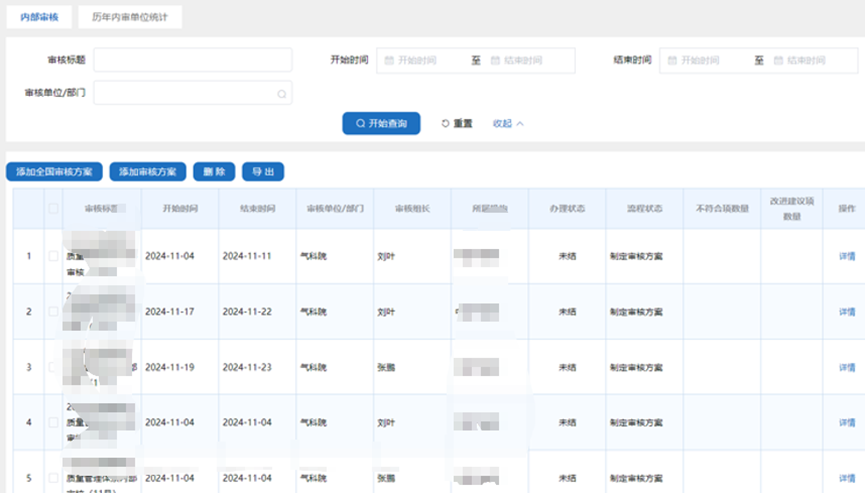
Task: Click the 导出 export button
Action: point(263,172)
